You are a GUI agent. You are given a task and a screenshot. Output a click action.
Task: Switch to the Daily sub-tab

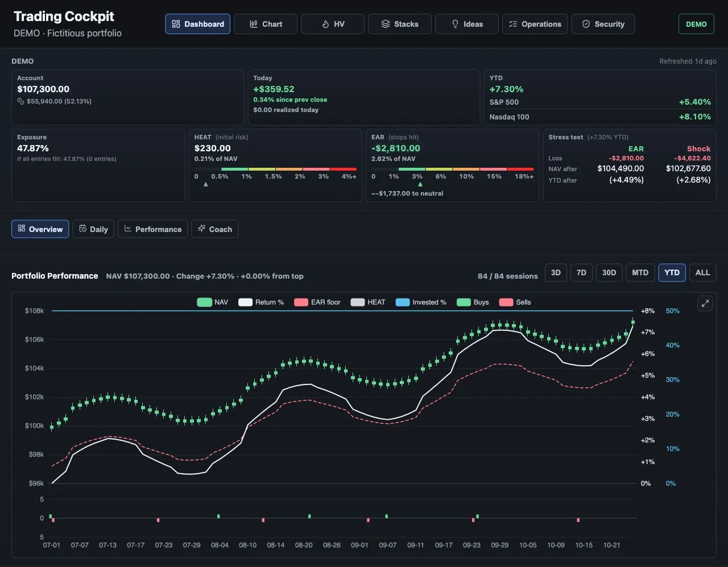point(93,229)
